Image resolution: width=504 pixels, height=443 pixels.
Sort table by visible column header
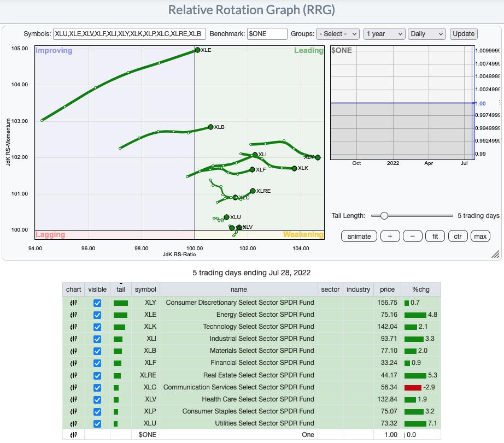[97, 290]
